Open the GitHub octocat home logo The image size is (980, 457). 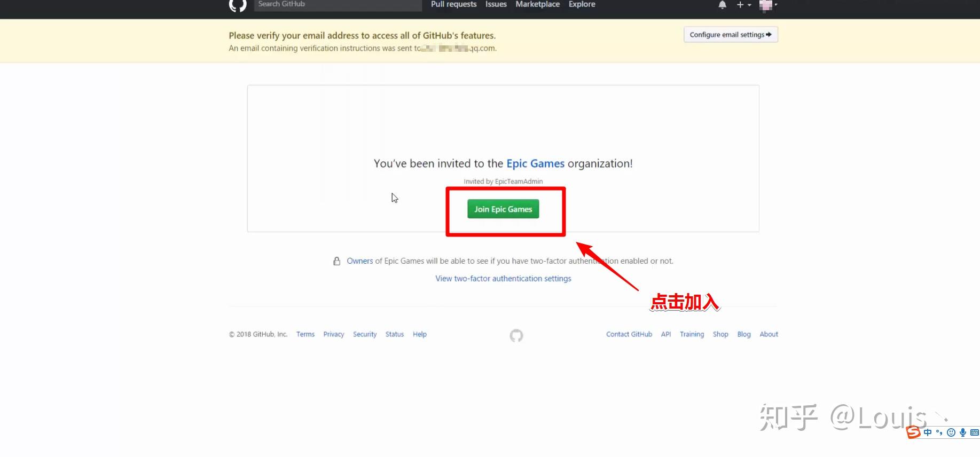click(238, 5)
